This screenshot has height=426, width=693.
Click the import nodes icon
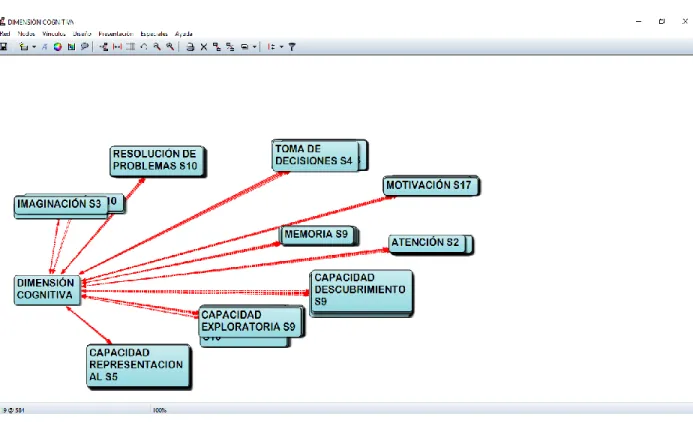coord(24,46)
